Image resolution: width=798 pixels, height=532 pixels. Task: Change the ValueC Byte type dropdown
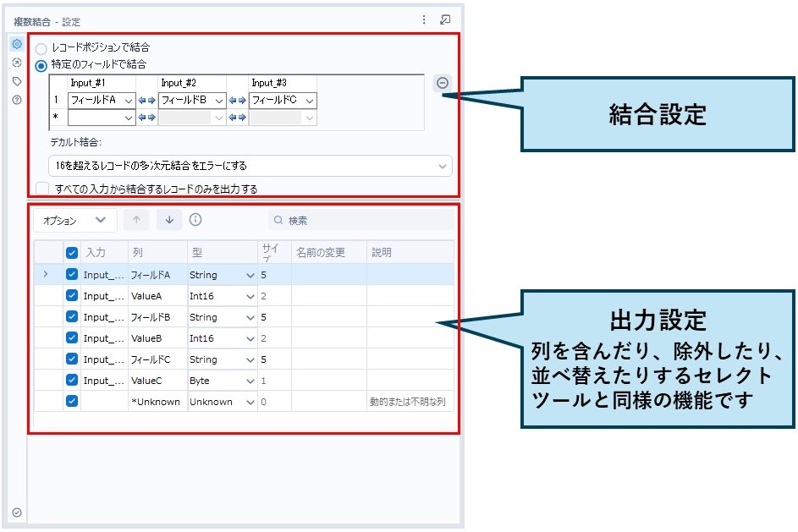coord(222,381)
